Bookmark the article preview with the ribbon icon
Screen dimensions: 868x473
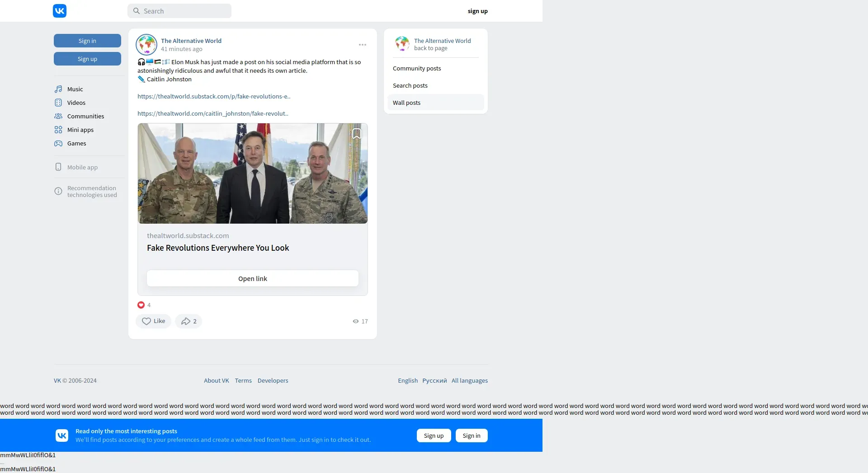[x=357, y=134]
